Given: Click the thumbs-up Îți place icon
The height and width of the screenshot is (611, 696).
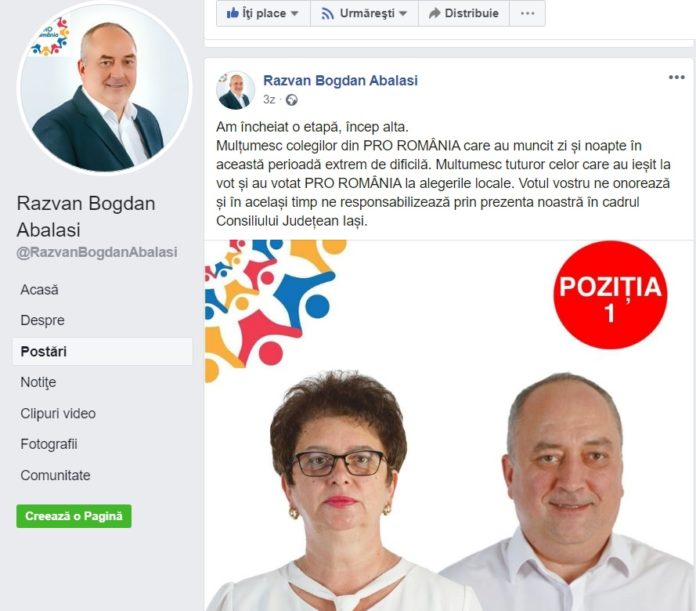Looking at the screenshot, I should pos(233,13).
